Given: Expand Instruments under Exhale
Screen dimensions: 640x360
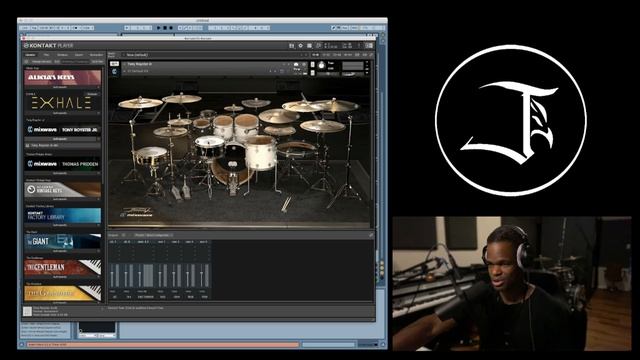Looking at the screenshot, I should click(x=61, y=113).
